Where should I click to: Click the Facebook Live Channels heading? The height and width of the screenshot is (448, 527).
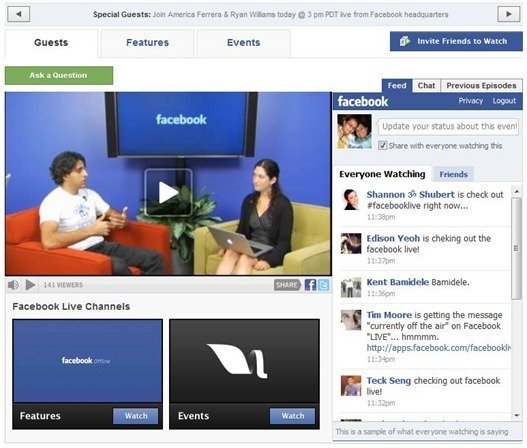[71, 307]
